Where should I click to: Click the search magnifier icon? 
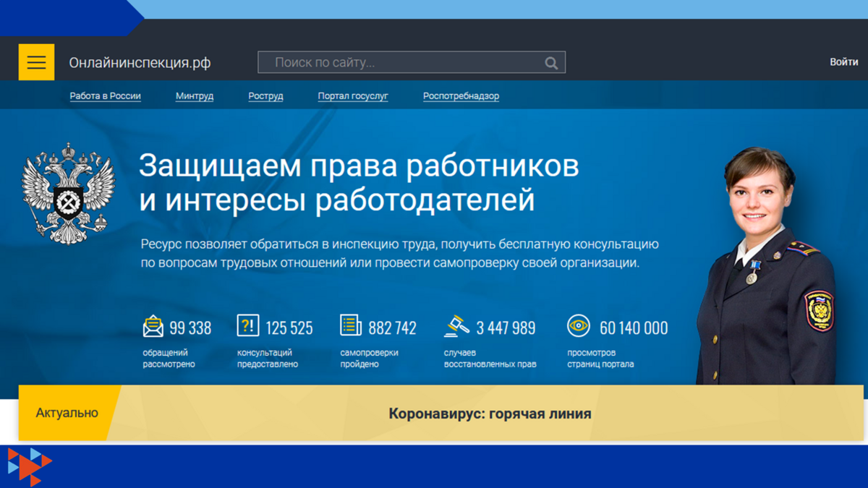[551, 63]
